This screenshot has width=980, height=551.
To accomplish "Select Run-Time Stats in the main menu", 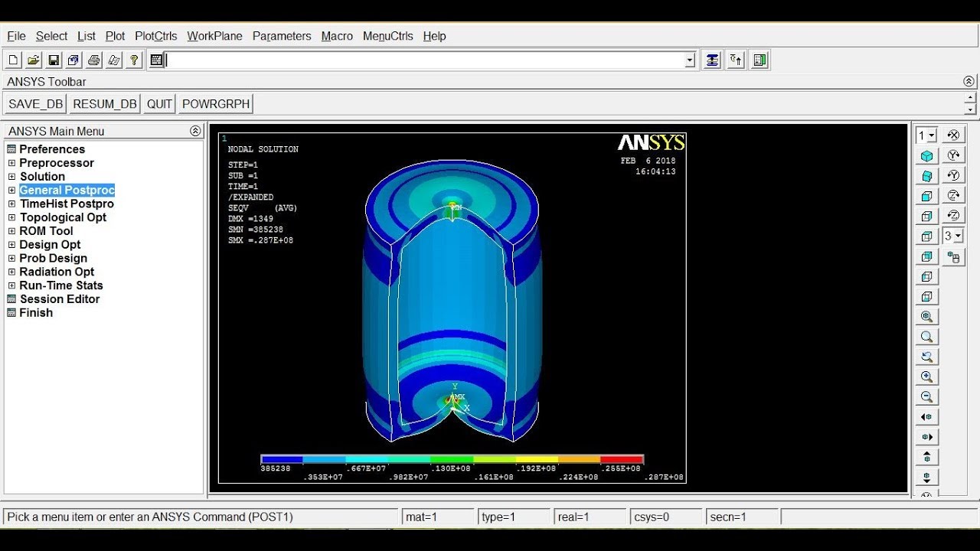I will (61, 285).
